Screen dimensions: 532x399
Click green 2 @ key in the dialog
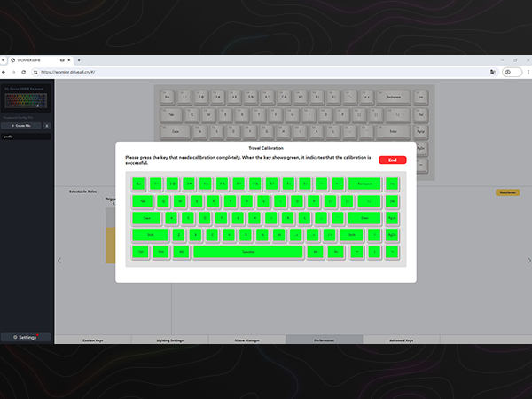172,184
